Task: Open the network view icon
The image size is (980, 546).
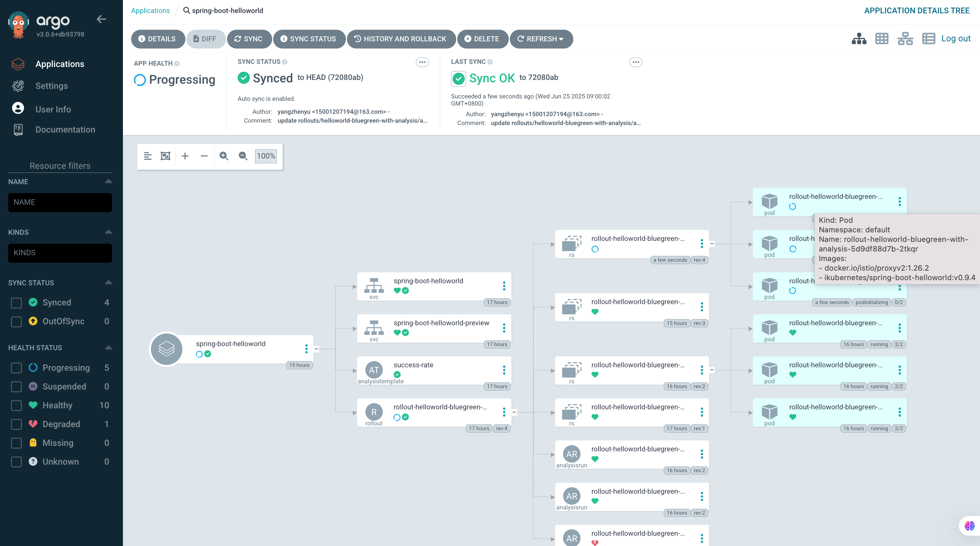Action: tap(905, 39)
